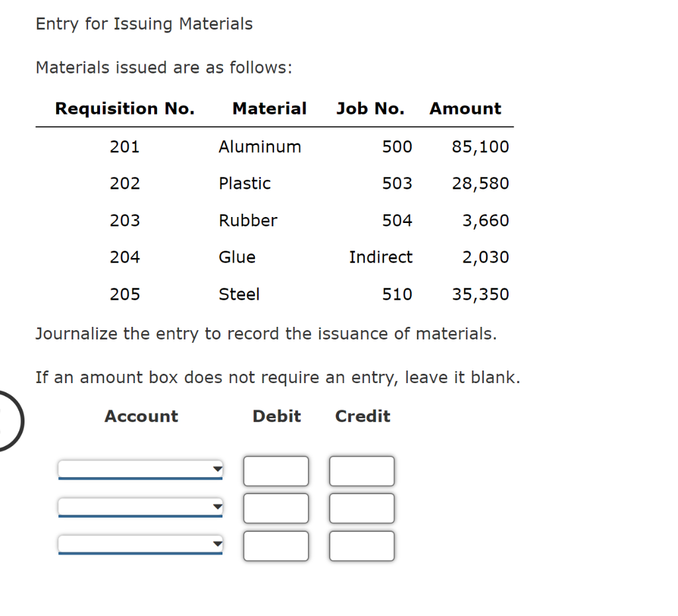Click the third Credit amount box
This screenshot has width=678, height=616.
pyautogui.click(x=362, y=545)
